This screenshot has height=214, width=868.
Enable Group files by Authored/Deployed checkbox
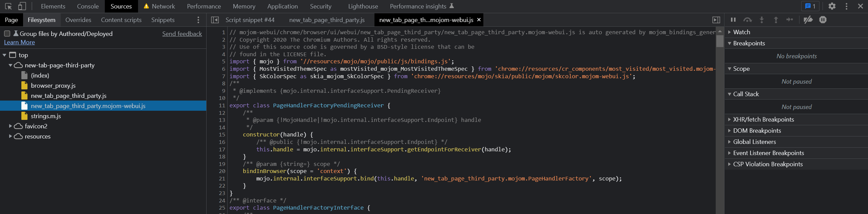click(7, 34)
